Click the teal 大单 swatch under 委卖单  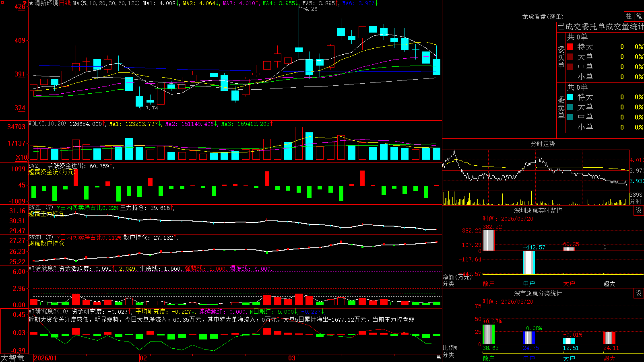point(570,107)
